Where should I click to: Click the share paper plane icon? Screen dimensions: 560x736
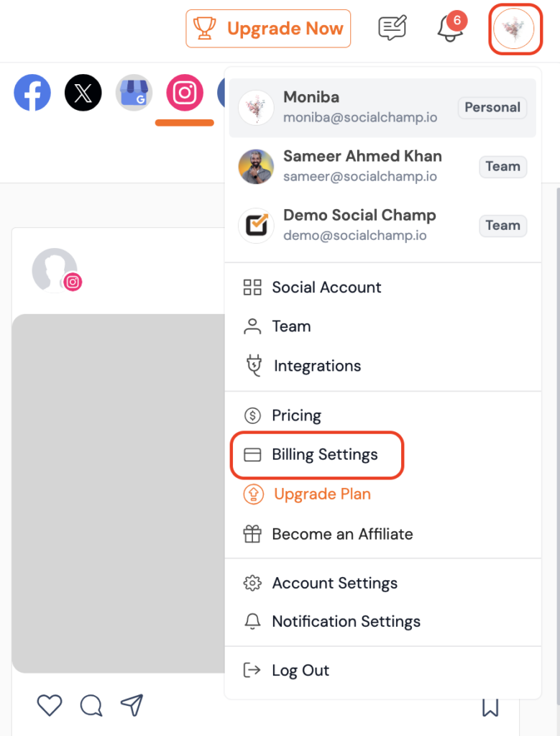coord(132,705)
